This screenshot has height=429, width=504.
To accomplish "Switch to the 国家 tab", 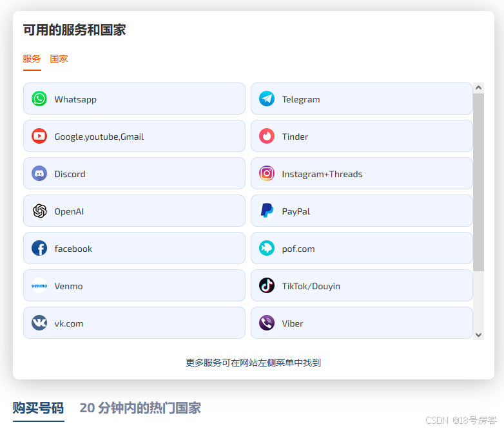I will pos(59,59).
